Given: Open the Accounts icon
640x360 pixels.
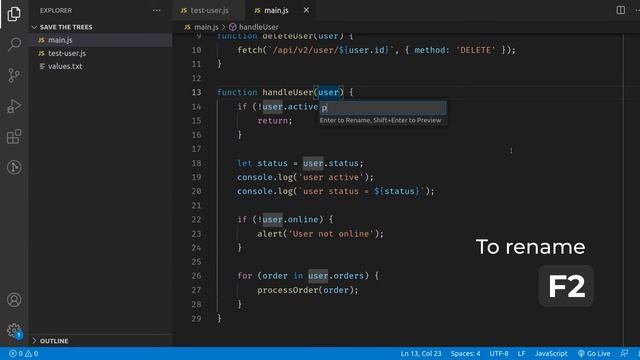Looking at the screenshot, I should click(x=14, y=300).
